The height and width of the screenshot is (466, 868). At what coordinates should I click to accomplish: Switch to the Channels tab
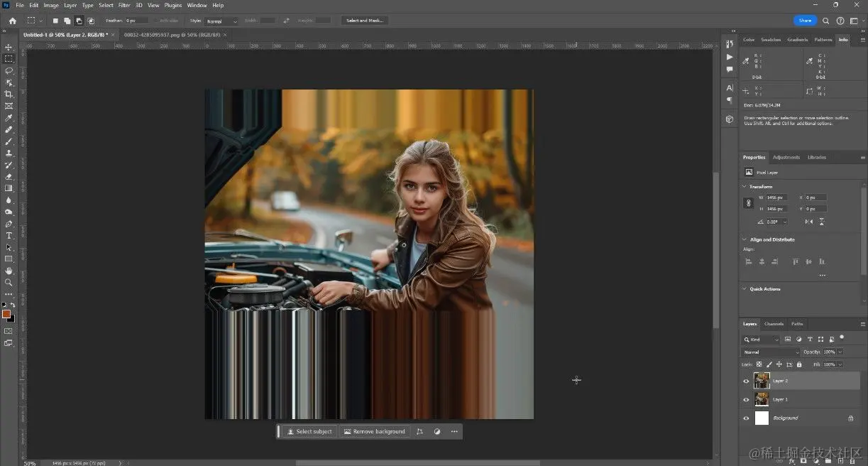click(x=774, y=324)
